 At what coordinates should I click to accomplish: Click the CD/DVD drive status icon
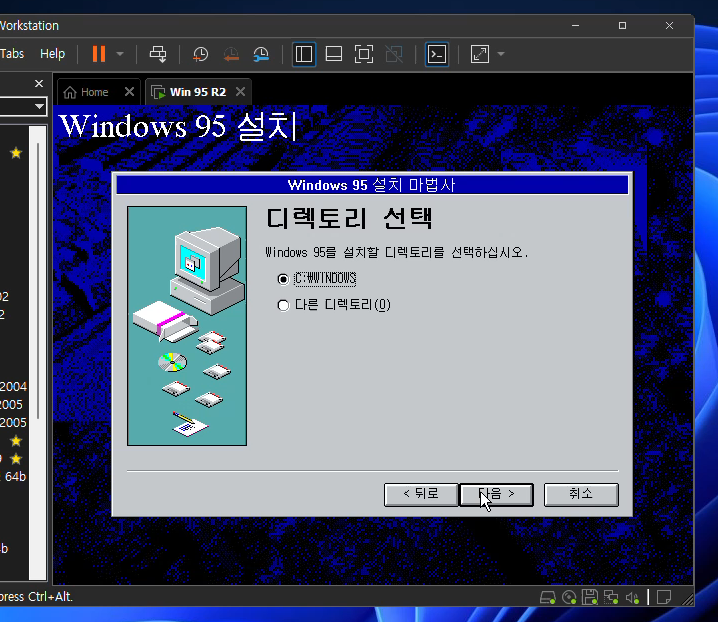coord(569,597)
